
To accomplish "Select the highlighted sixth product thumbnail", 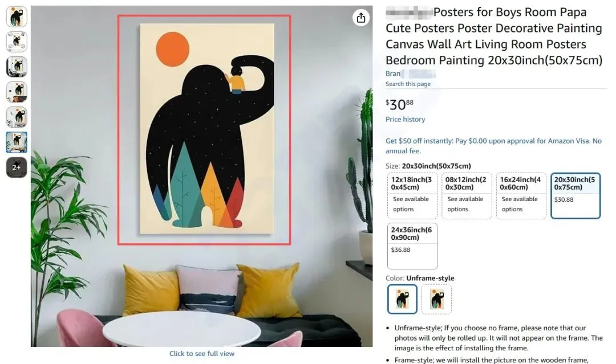I will click(17, 142).
